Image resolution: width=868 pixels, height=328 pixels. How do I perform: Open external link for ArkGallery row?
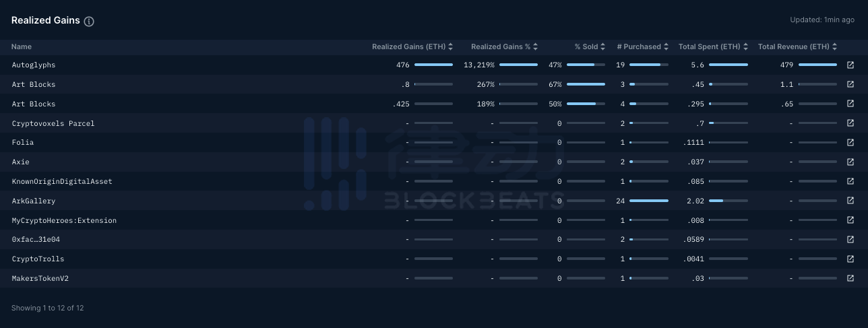pyautogui.click(x=850, y=201)
